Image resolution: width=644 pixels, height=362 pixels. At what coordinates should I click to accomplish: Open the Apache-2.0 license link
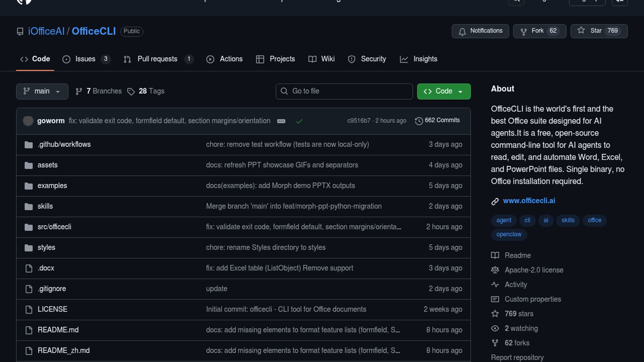coord(534,270)
